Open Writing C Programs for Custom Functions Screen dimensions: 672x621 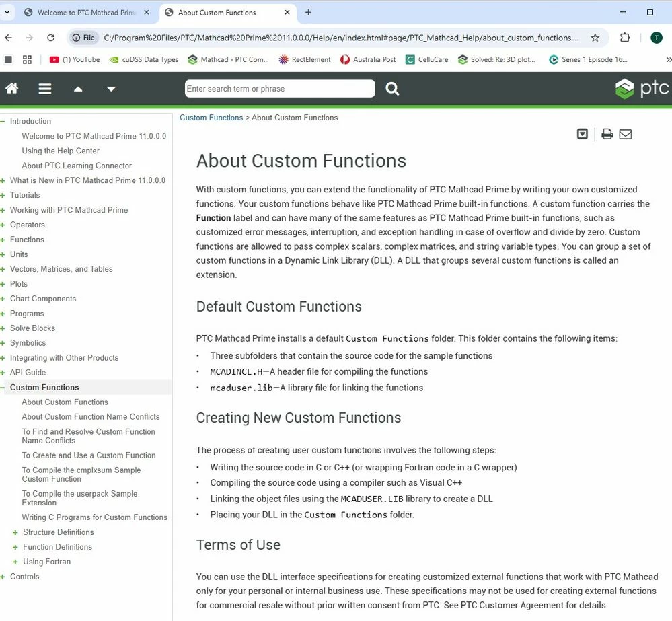click(x=94, y=517)
